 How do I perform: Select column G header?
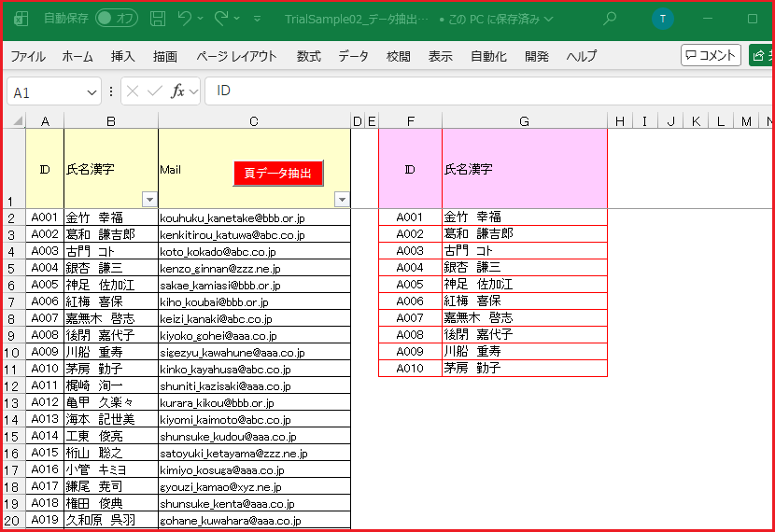click(x=525, y=121)
